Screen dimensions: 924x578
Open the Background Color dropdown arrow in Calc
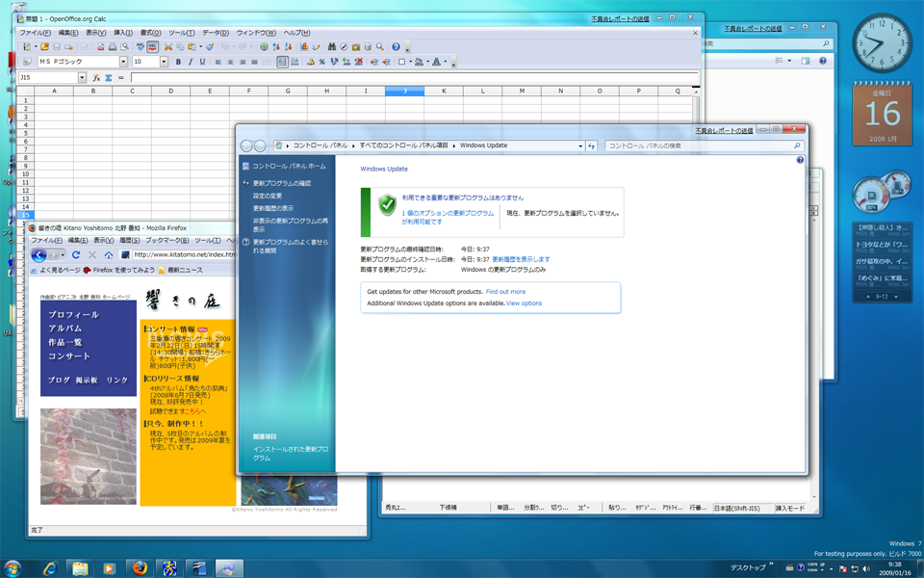point(427,62)
